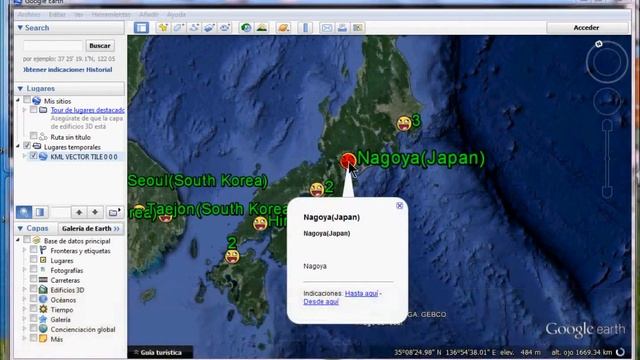
Task: Uncheck KML VECTOR TILE 0 0 0 checkbox
Action: [33, 156]
